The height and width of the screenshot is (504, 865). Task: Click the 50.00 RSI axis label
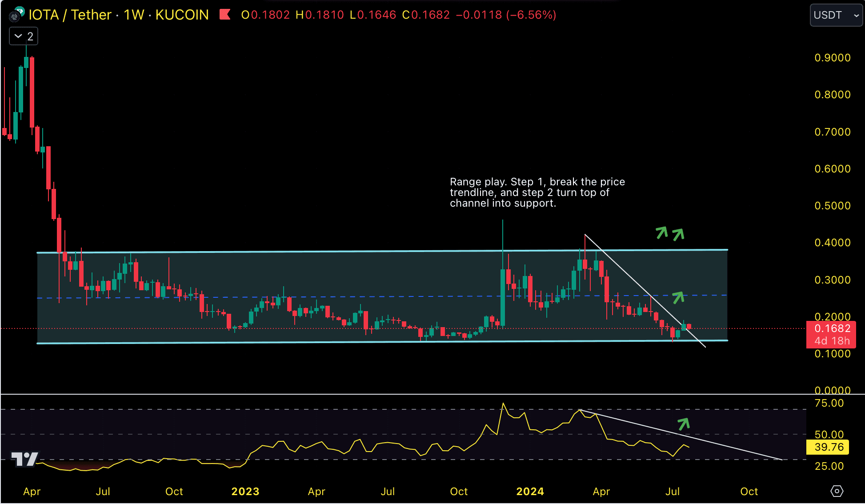coord(829,435)
